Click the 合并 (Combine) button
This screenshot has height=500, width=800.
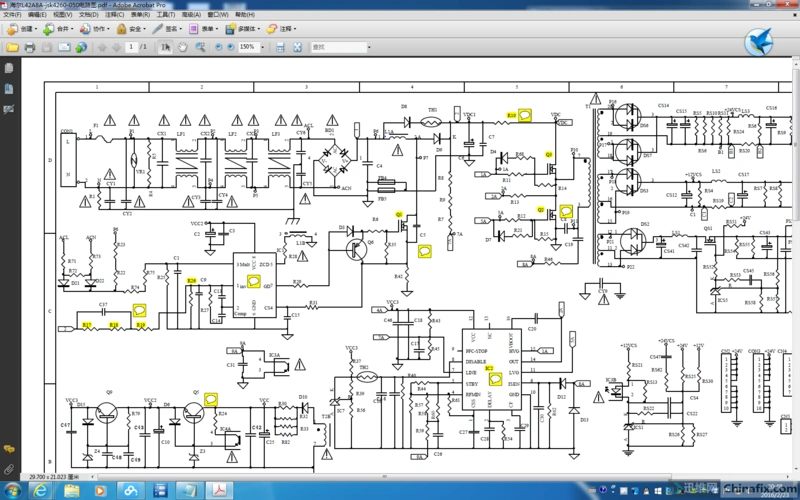(61, 29)
